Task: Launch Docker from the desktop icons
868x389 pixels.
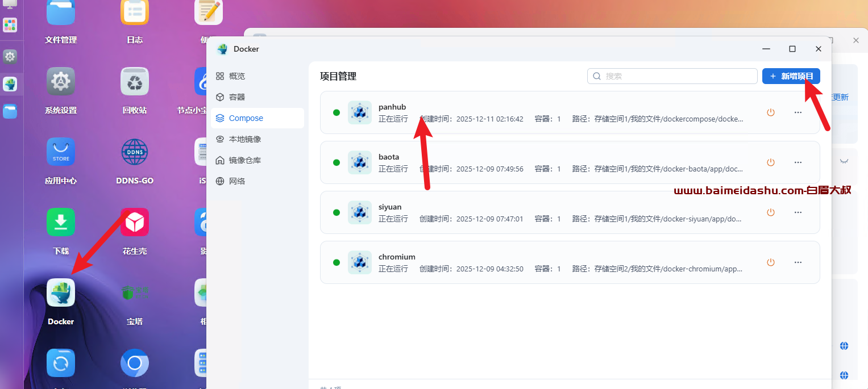Action: pos(61,293)
